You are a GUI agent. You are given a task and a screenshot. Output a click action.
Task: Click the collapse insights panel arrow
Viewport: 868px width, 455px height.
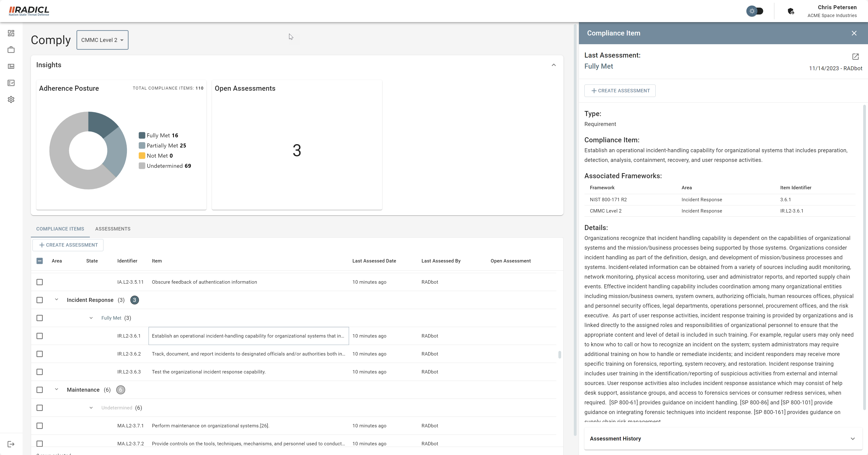553,65
